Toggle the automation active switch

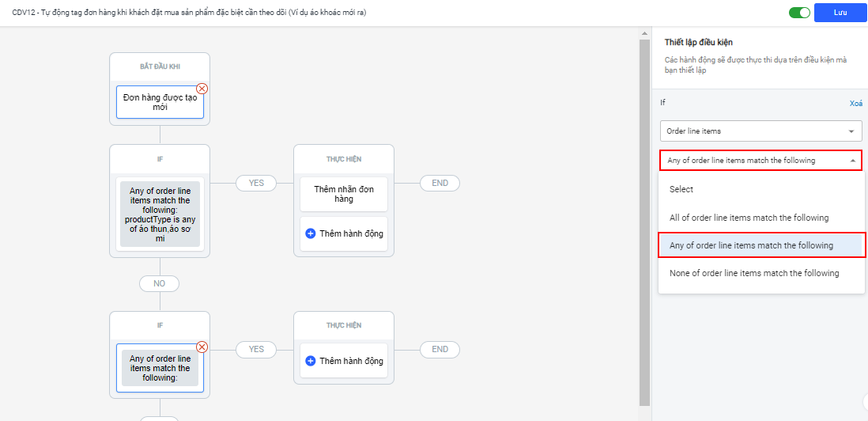pos(799,13)
